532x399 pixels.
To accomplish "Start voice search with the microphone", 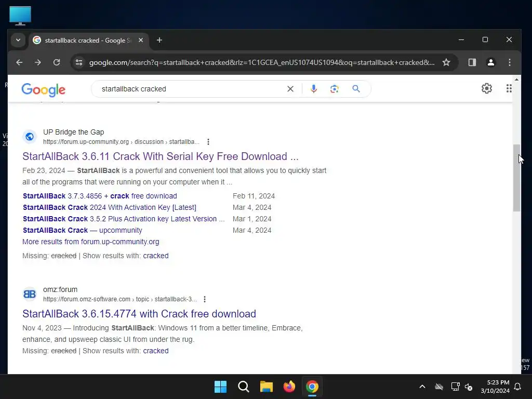I will point(313,89).
